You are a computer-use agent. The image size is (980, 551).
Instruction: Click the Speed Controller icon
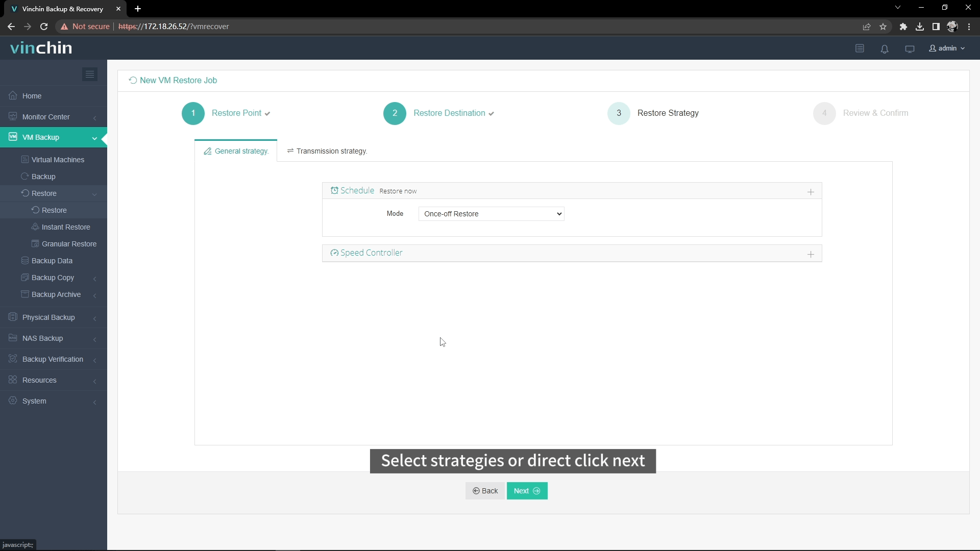point(334,253)
